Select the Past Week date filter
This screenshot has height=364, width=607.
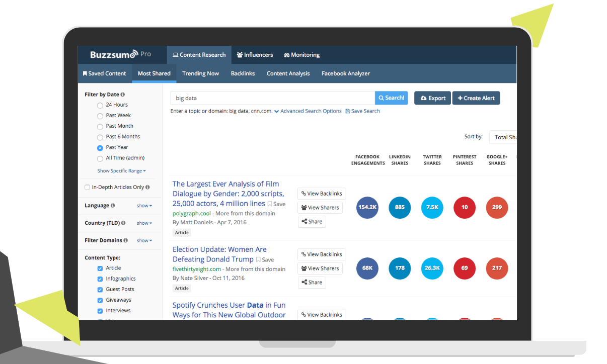(100, 116)
